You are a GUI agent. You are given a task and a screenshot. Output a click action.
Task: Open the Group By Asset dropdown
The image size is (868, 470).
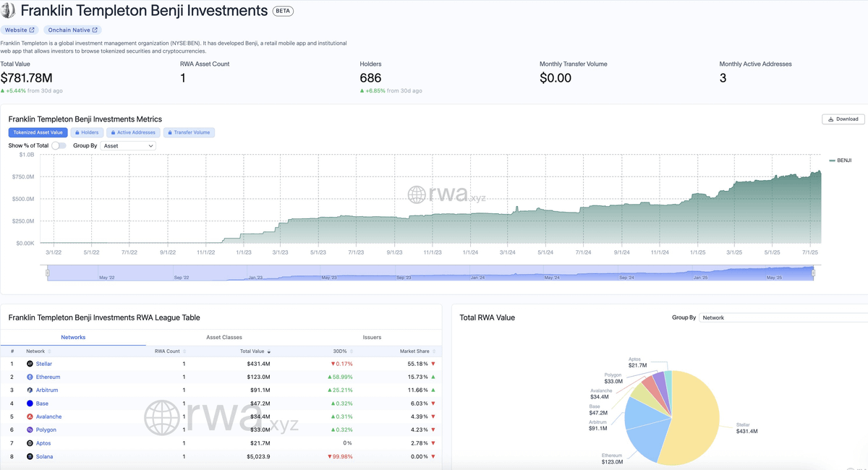pos(128,146)
